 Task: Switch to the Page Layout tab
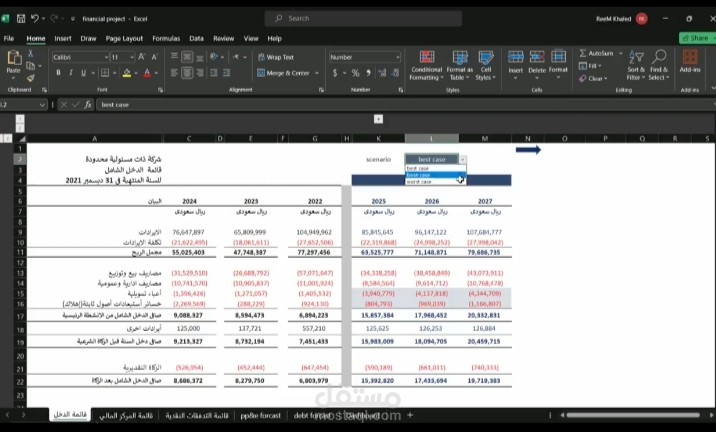(124, 38)
